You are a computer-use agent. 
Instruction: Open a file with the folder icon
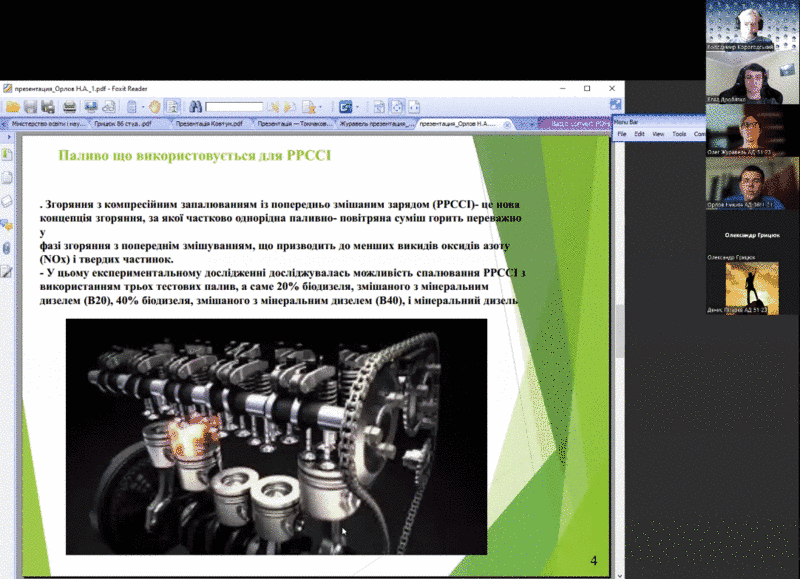[x=13, y=107]
